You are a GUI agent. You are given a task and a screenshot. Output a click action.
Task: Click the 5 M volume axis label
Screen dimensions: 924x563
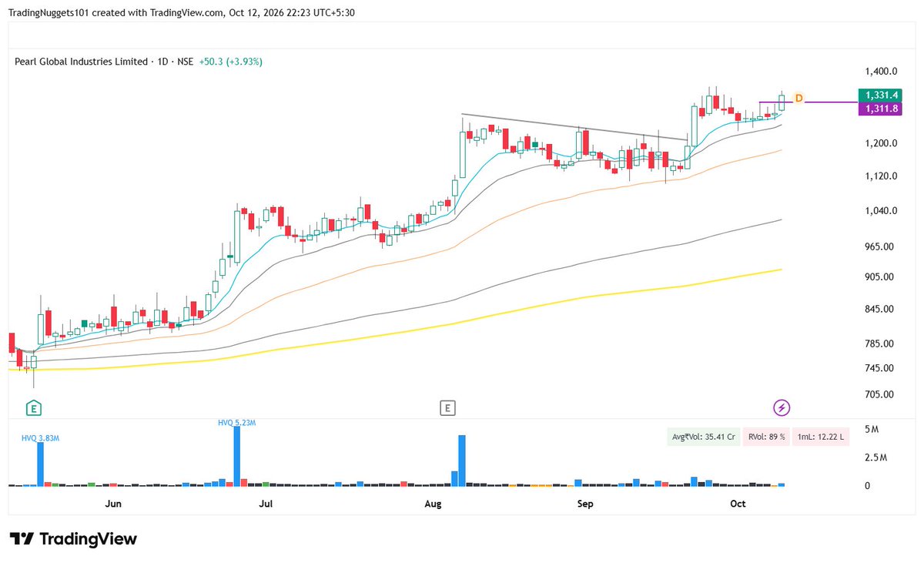[x=872, y=429]
